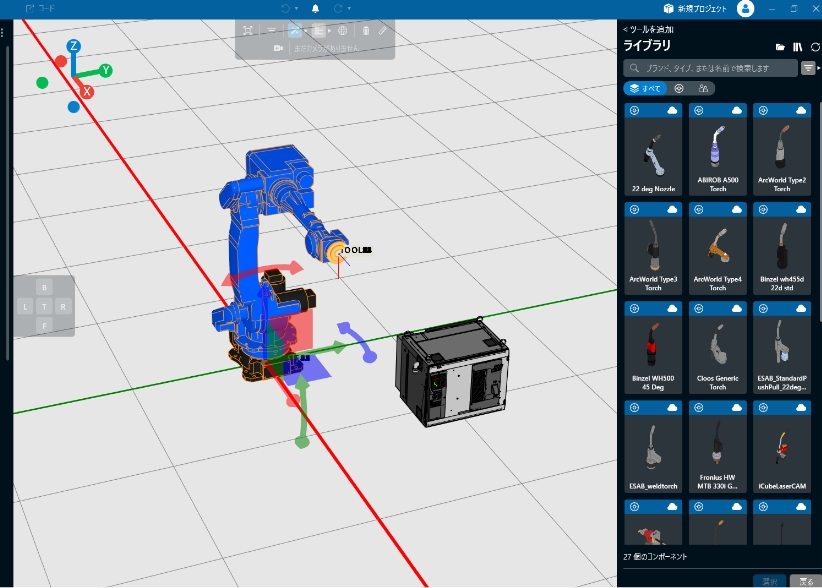The width and height of the screenshot is (822, 588).
Task: Click the camera icon near まだカメラがありません
Action: 278,48
